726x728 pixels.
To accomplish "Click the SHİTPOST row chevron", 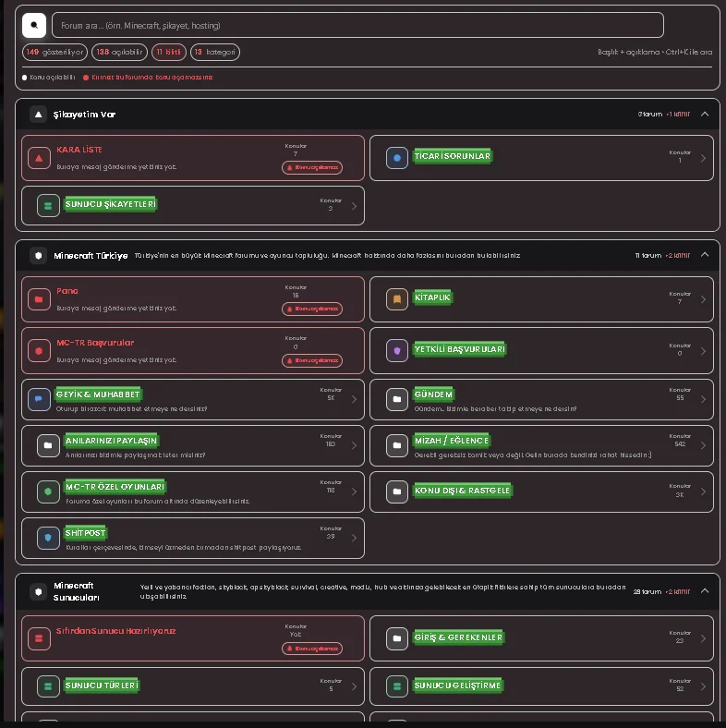I will [x=354, y=538].
